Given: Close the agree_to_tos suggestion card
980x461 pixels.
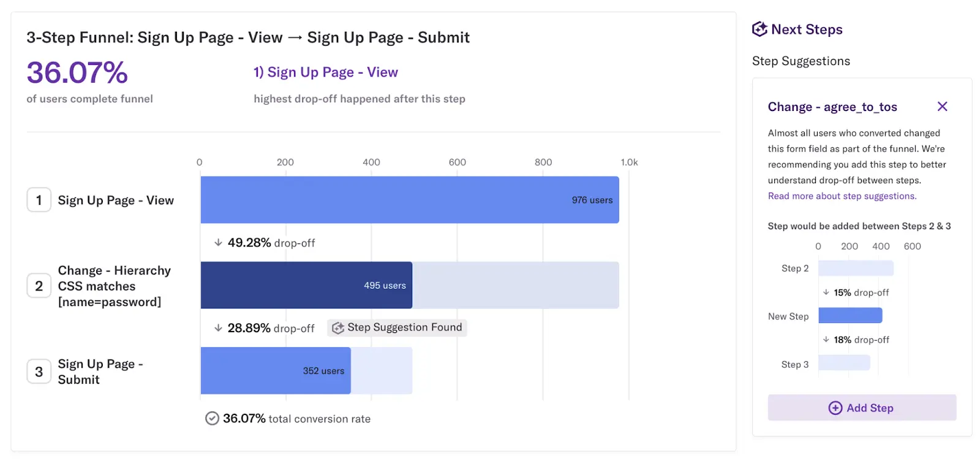Looking at the screenshot, I should (942, 107).
